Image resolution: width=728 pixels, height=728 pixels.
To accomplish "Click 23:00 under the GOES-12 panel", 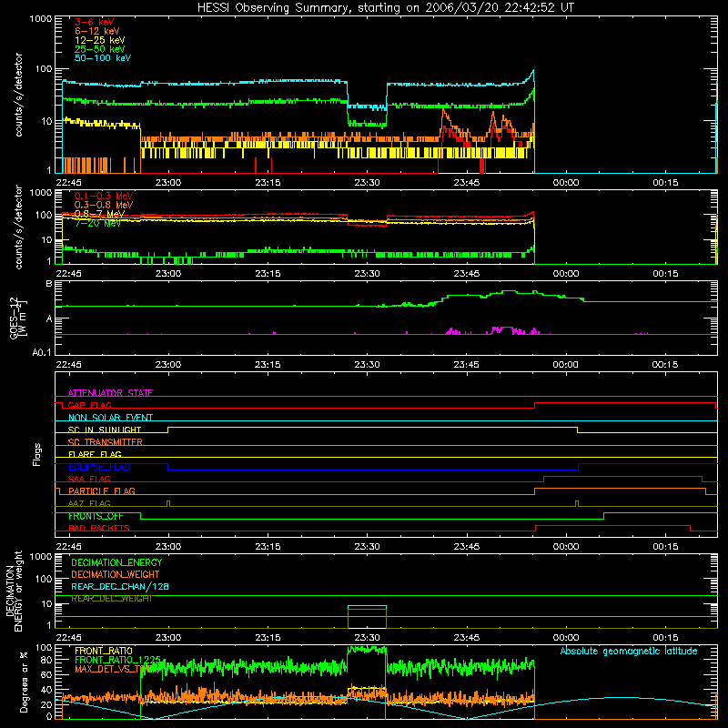I will coord(168,365).
